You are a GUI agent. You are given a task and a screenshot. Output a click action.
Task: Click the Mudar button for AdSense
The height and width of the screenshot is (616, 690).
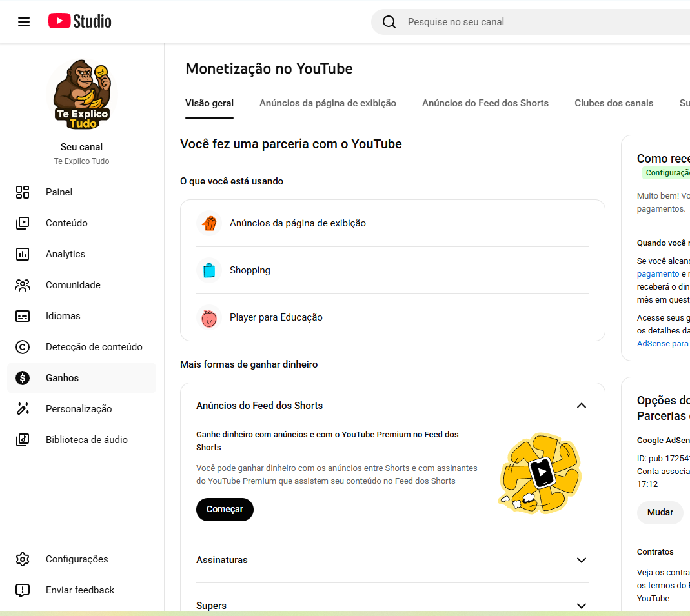[660, 513]
